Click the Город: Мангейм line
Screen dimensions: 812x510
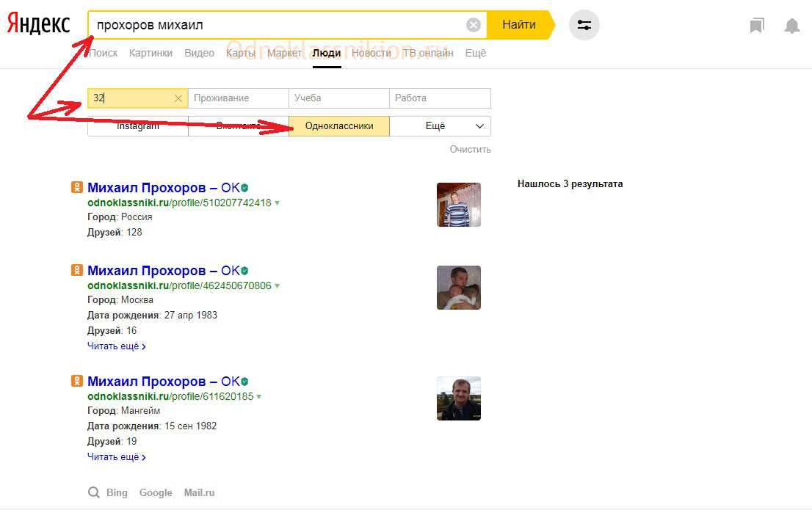[124, 411]
